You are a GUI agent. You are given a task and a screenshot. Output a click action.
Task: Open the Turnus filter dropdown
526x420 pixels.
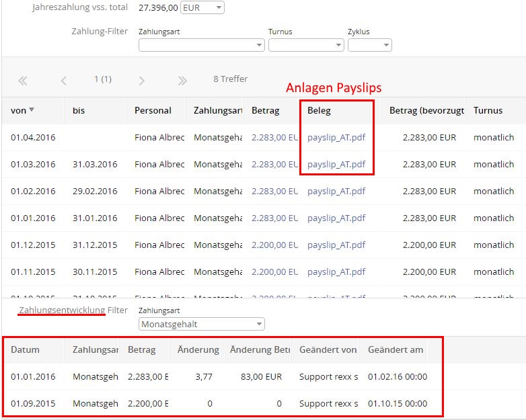pyautogui.click(x=306, y=45)
